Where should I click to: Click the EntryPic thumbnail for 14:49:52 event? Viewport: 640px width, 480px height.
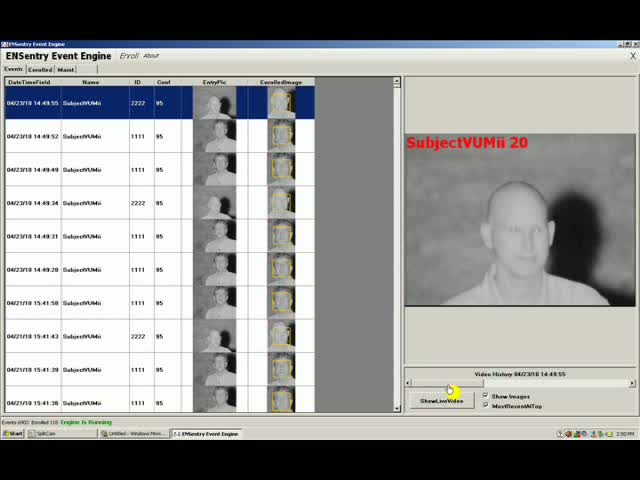pos(215,136)
